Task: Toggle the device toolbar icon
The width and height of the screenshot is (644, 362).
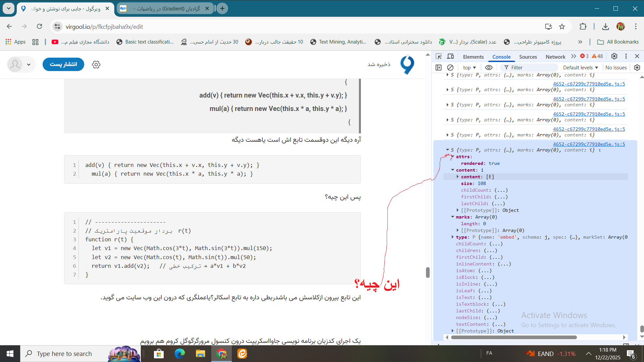Action: [x=450, y=56]
